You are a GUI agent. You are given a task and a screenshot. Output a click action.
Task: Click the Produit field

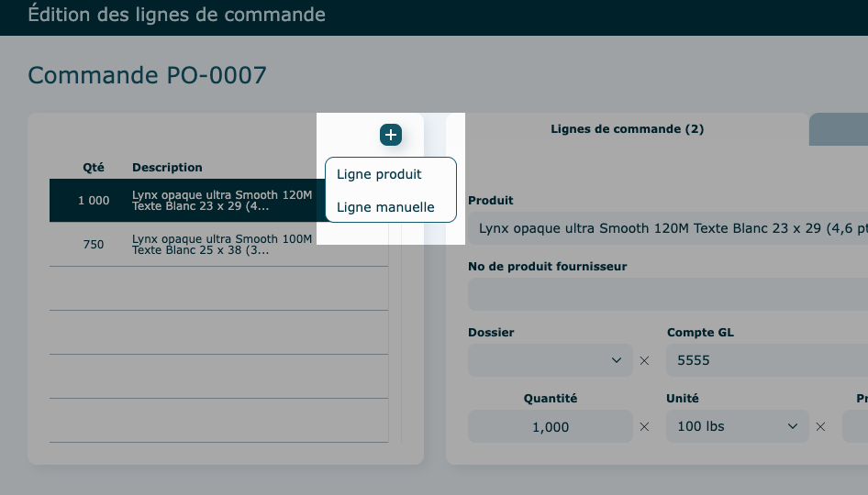668,228
